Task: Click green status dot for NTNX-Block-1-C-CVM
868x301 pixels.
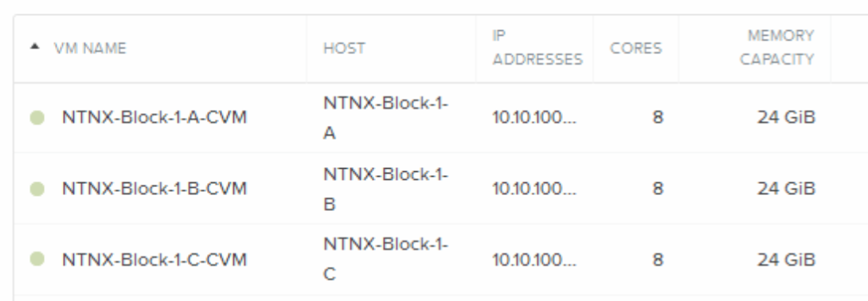Action: tap(37, 259)
